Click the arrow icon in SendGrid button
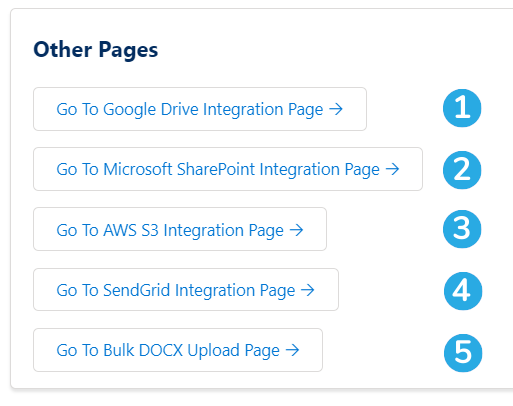513x406 pixels. [308, 290]
